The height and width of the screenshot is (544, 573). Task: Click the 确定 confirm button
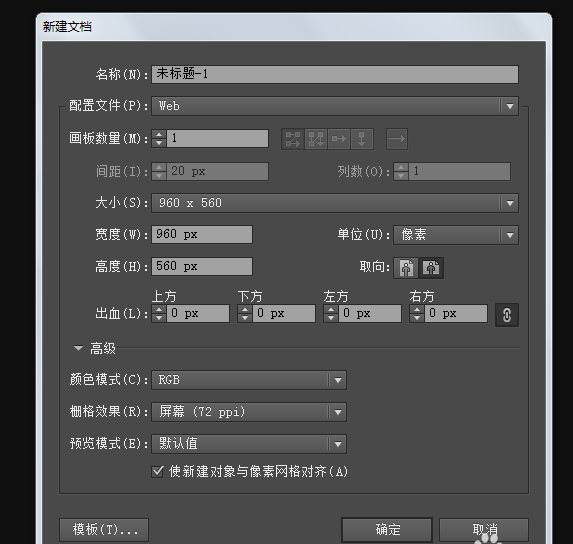click(387, 529)
